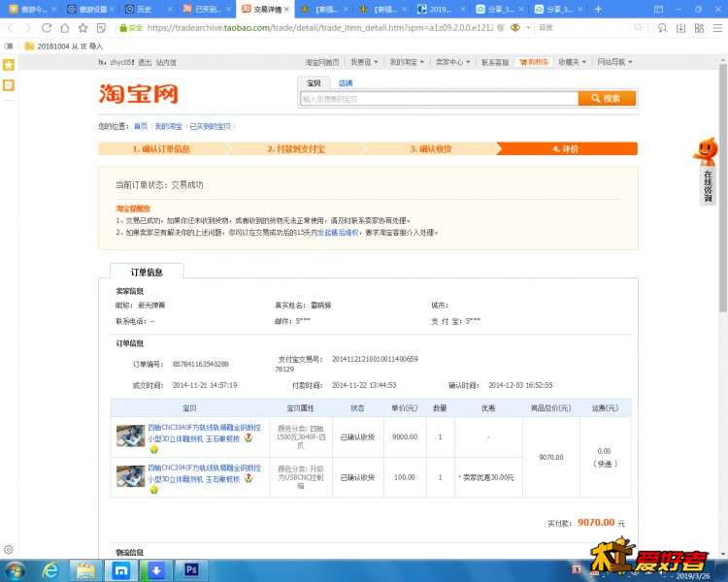The width and height of the screenshot is (728, 582).
Task: Toggle the bookmarks bar sidebar icon
Action: pyautogui.click(x=9, y=46)
